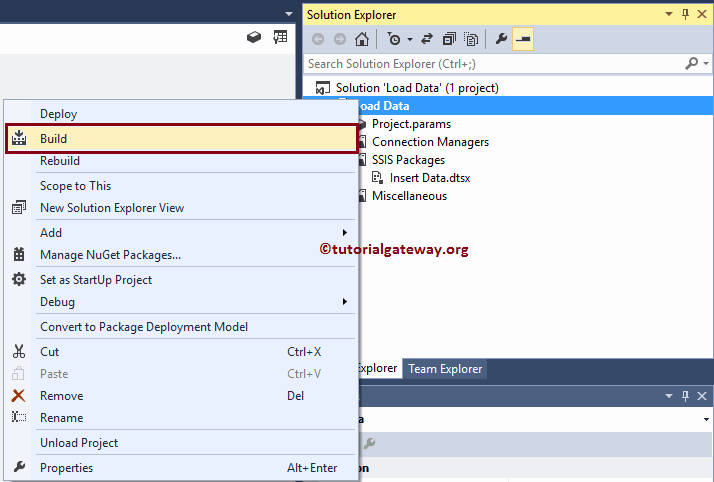Open search options dropdown beside magnifier
The image size is (714, 482).
[x=706, y=64]
